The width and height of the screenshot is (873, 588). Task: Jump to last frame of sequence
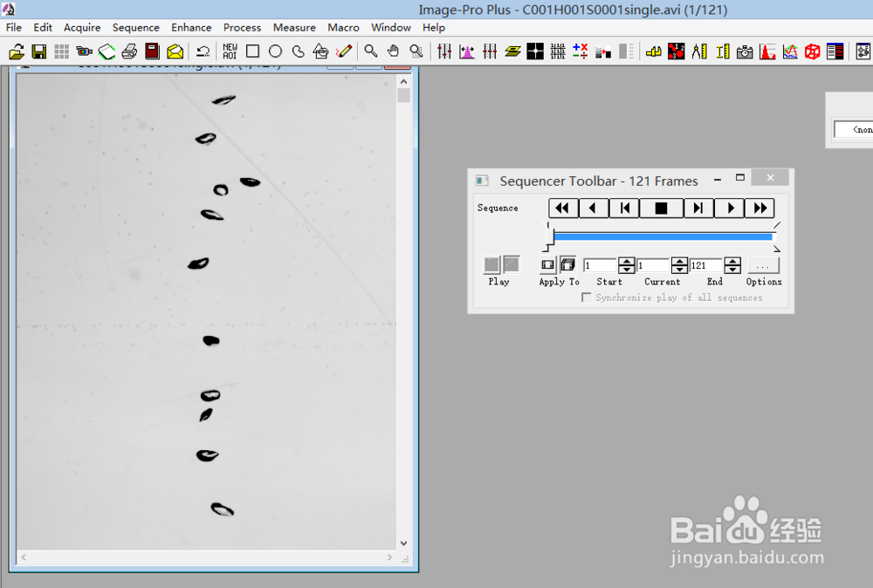(698, 208)
